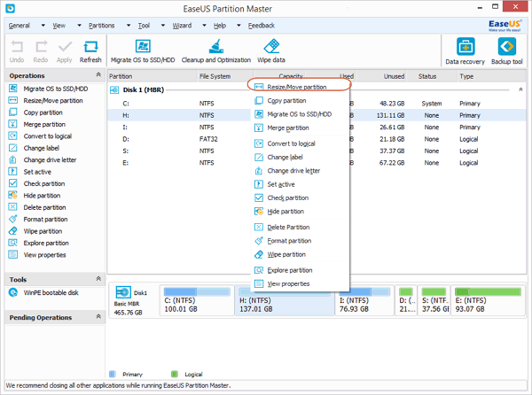Open the Partitions menu dropdown arrow
The image size is (532, 395).
coord(129,25)
